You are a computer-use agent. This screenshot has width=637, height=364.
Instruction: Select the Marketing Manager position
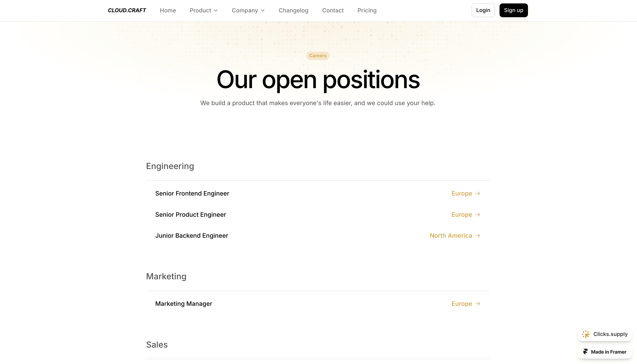point(183,304)
